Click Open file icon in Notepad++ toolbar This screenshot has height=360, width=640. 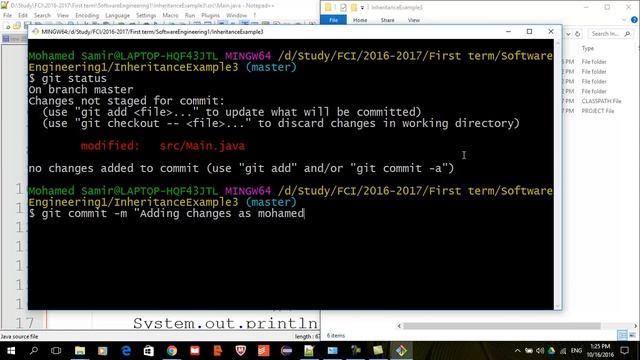(x=16, y=26)
